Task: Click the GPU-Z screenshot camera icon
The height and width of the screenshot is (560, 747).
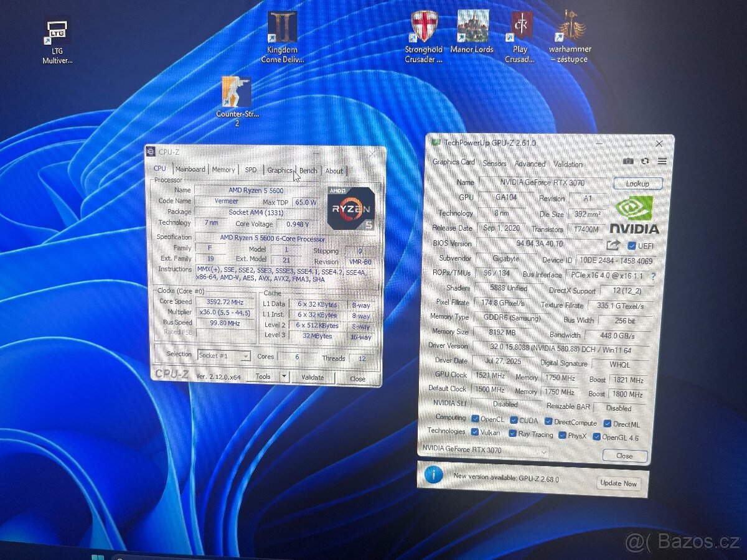Action: (x=629, y=161)
